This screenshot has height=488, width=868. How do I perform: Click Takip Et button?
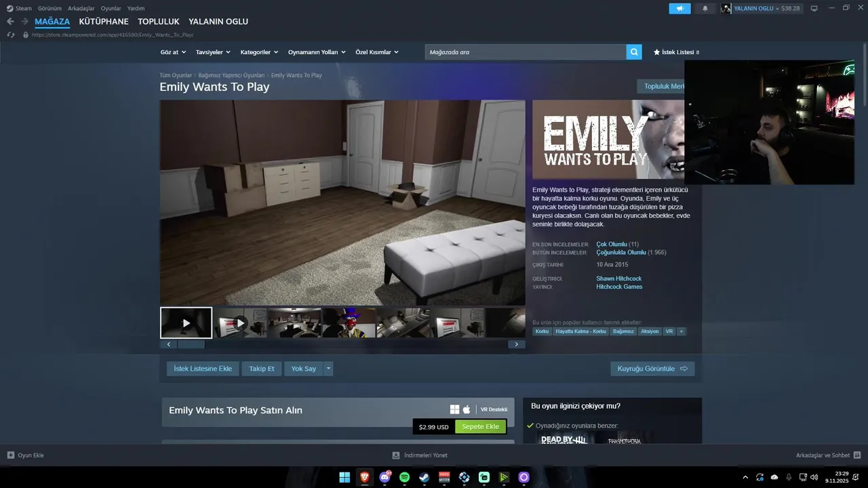(x=262, y=369)
